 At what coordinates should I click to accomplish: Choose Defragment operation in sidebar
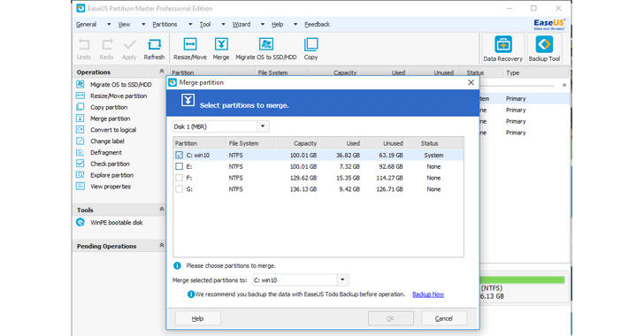[106, 152]
